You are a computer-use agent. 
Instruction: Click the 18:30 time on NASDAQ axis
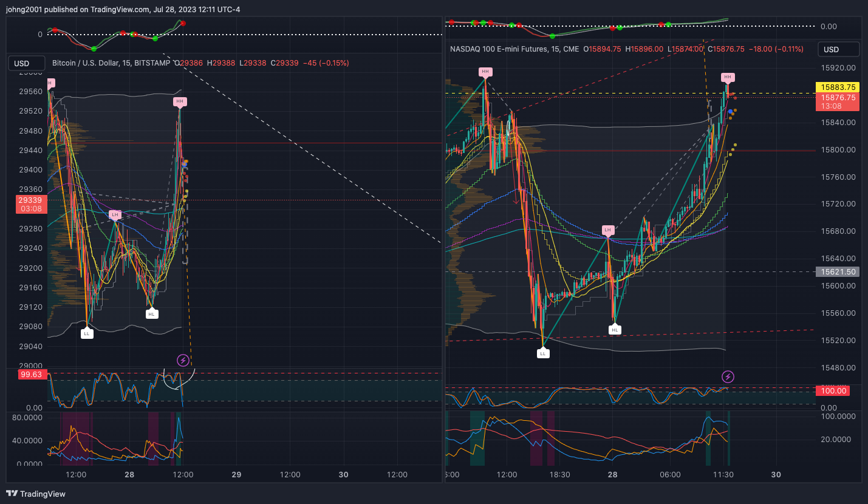[x=559, y=474]
